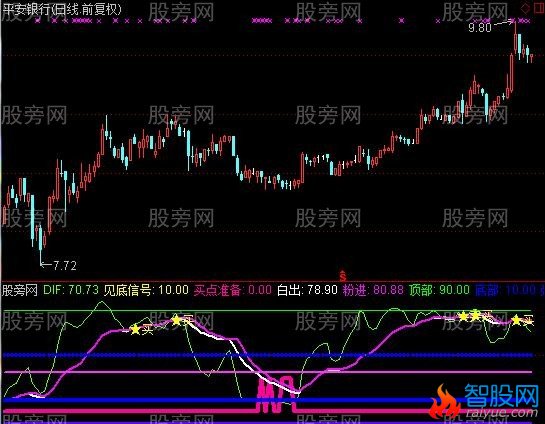
Task: Click the red S marker above indicator panel
Action: (x=343, y=276)
